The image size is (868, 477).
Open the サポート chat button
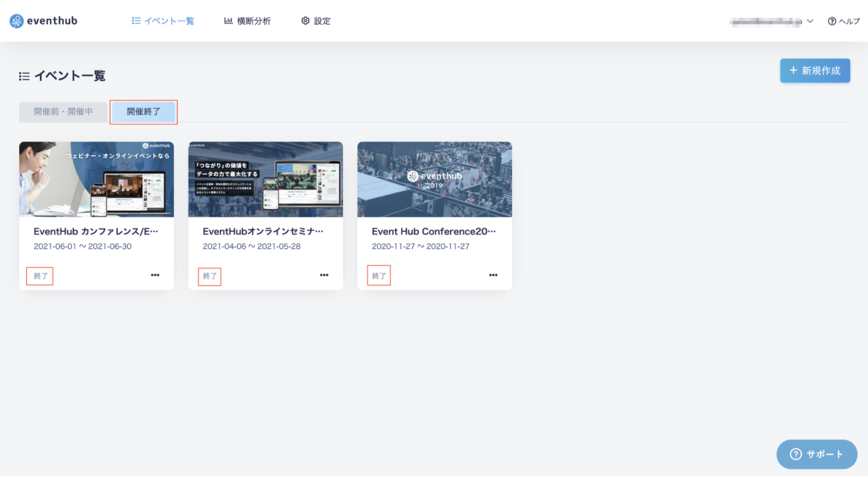[x=817, y=454]
